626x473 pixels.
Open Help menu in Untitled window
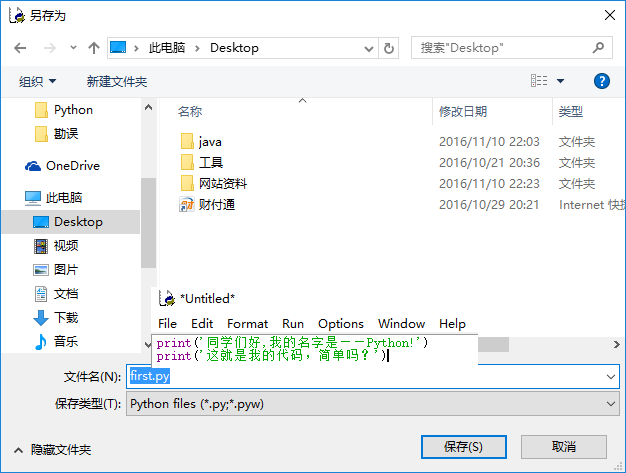452,324
